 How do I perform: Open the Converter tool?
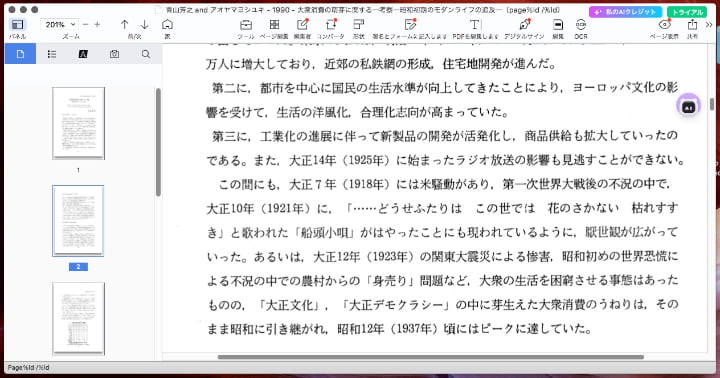point(331,25)
